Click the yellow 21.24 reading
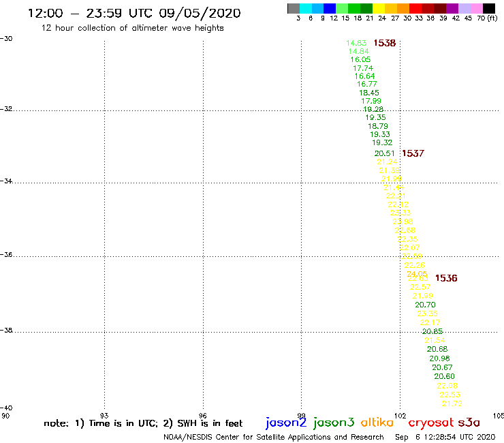The image size is (504, 443). [387, 162]
